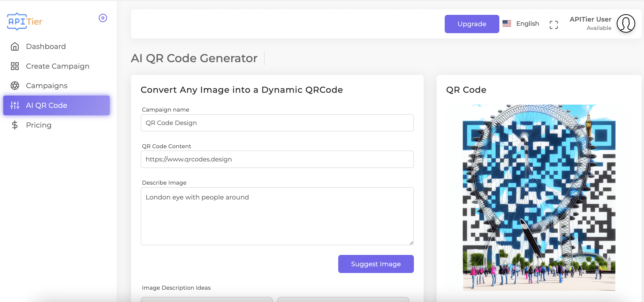Go to the Pricing menu item
The height and width of the screenshot is (302, 644).
(x=39, y=125)
